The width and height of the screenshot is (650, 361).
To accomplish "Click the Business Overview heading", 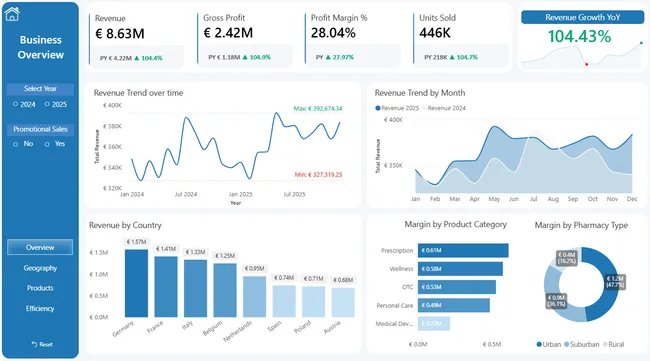I will coord(41,47).
